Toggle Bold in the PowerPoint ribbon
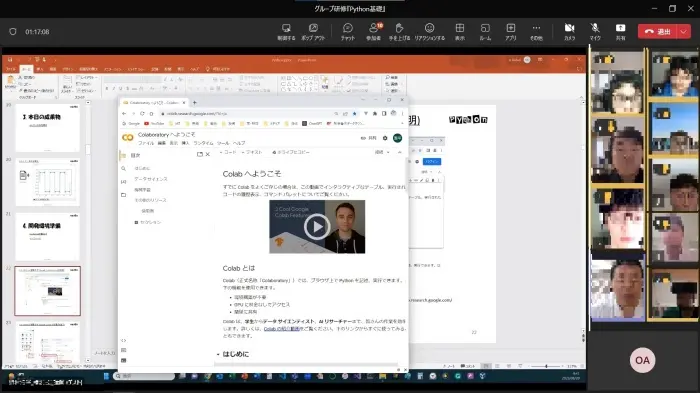This screenshot has width=700, height=393. tap(107, 89)
